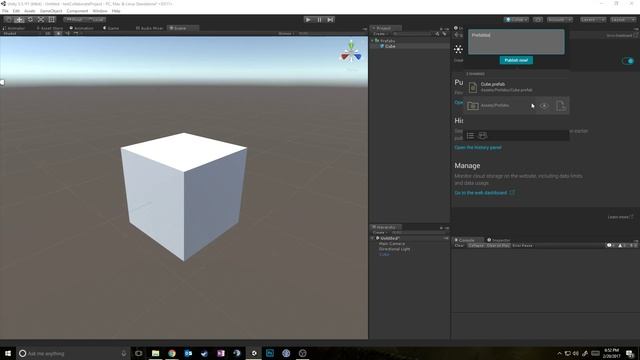
Task: Switch to the Asset Store tab
Action: coord(49,28)
